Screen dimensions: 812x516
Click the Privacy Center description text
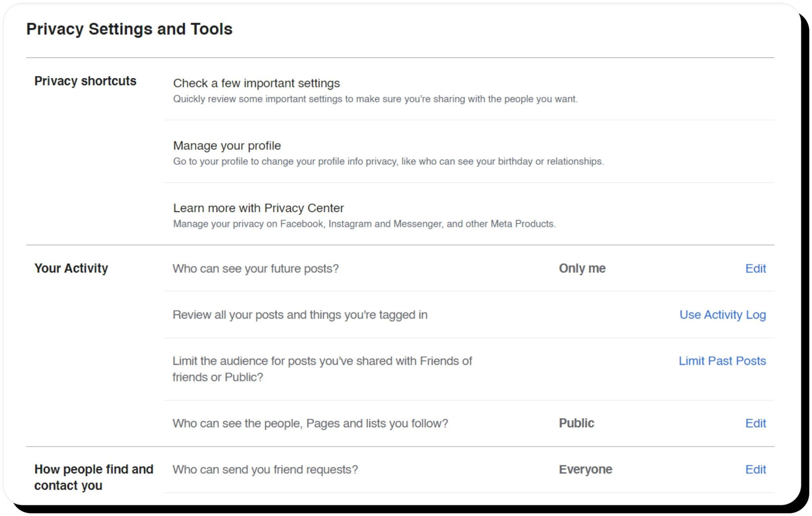tap(364, 224)
